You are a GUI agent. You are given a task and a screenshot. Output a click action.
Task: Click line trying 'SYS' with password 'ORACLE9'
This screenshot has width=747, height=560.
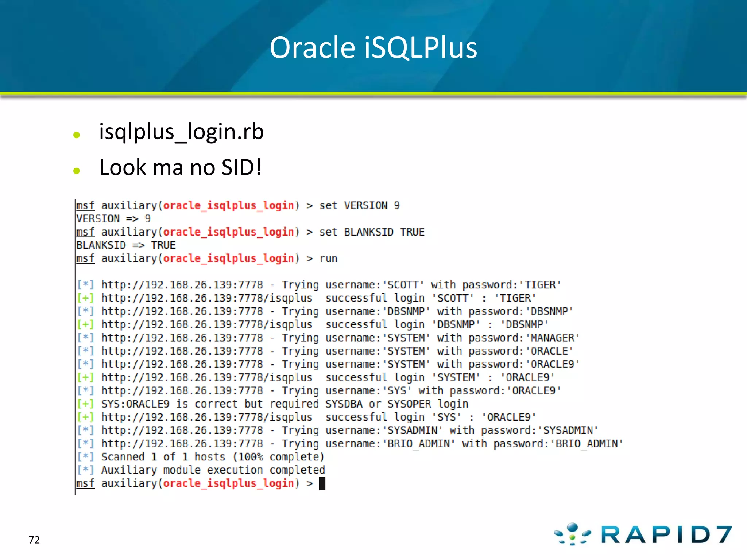(x=319, y=391)
